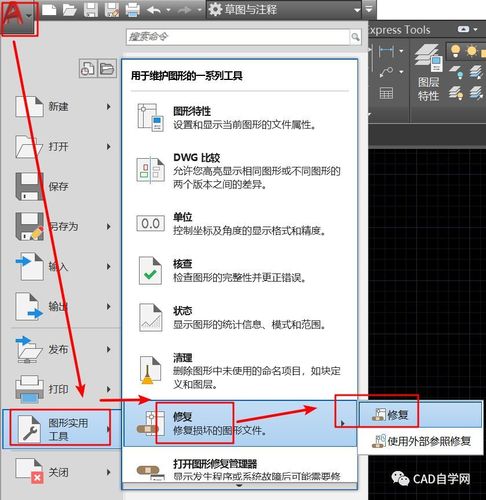This screenshot has width=486, height=500.
Task: Click the search magnifier icon
Action: tap(355, 37)
